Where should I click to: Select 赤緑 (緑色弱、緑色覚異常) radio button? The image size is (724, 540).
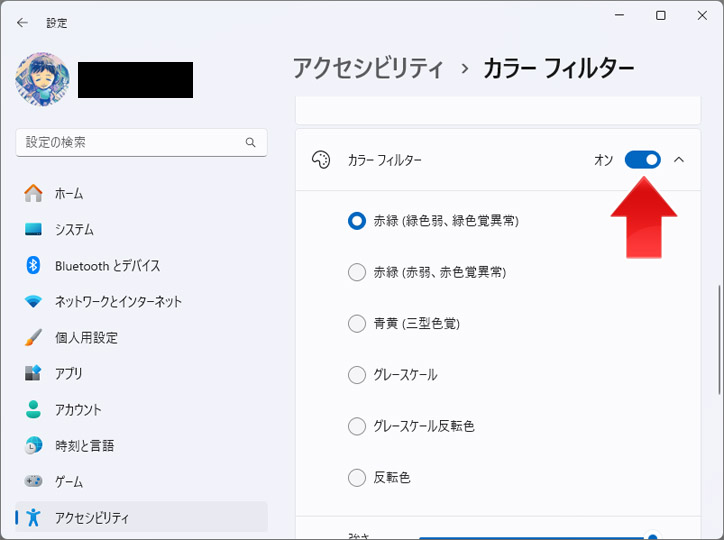[x=356, y=221]
